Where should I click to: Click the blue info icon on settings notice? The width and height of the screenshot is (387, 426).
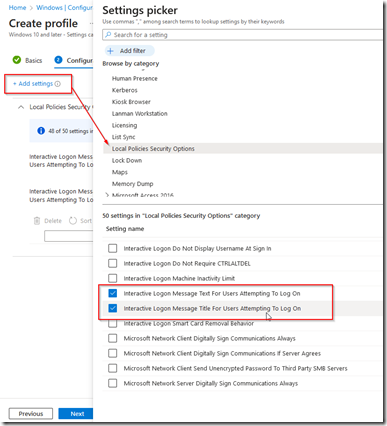41,131
